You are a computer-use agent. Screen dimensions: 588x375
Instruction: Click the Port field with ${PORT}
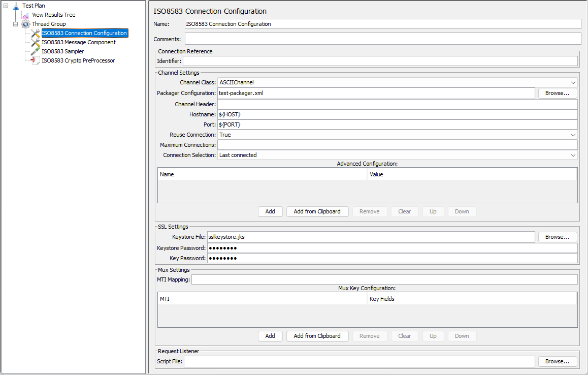398,124
